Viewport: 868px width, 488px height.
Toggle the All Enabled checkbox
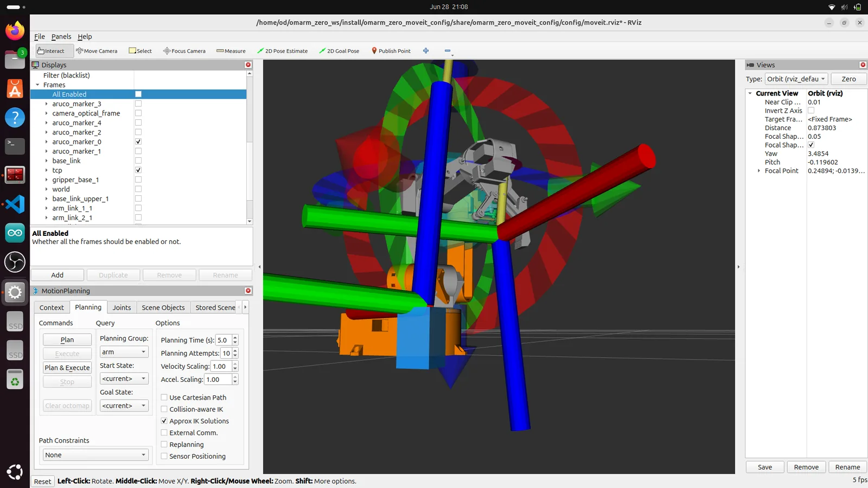click(138, 94)
